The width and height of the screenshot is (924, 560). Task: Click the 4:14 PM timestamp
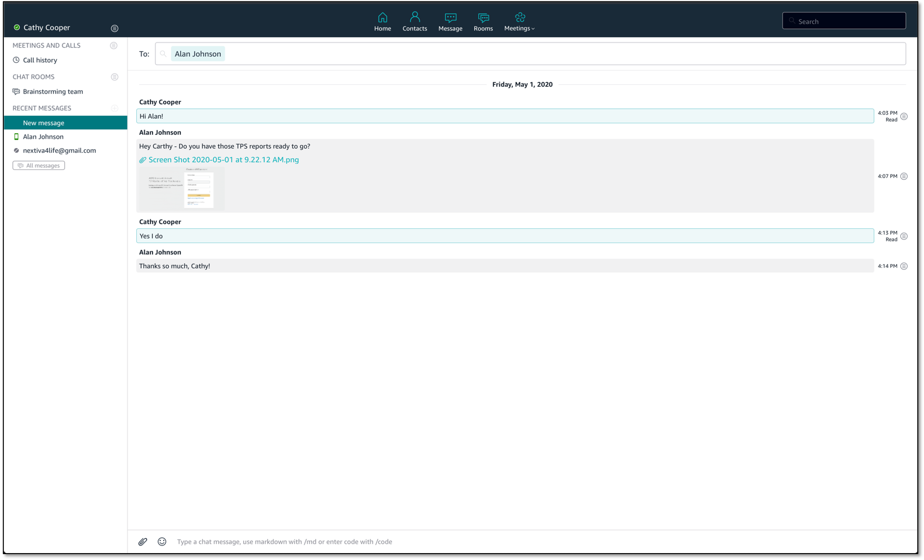(x=887, y=266)
